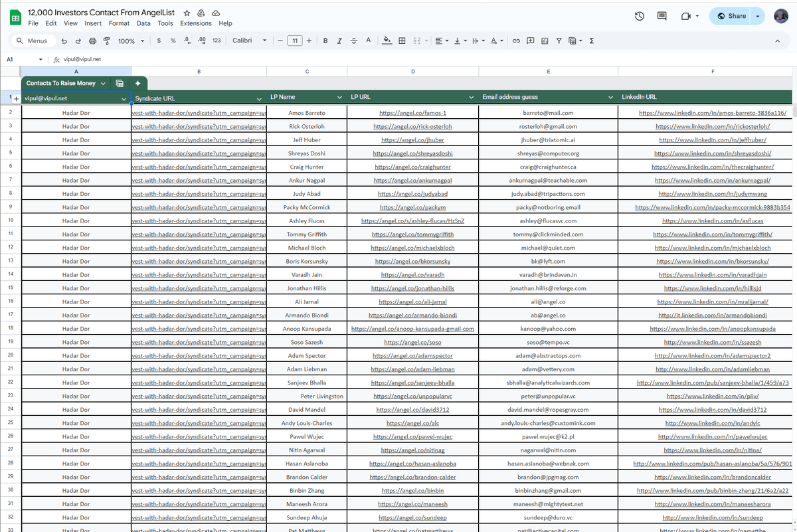This screenshot has width=797, height=532.
Task: Add a comment from toolbar
Action: coord(531,41)
